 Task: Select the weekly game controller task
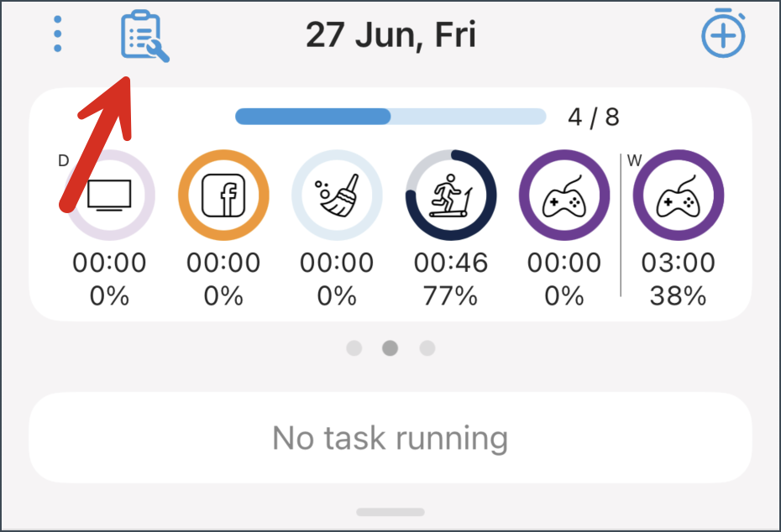679,195
